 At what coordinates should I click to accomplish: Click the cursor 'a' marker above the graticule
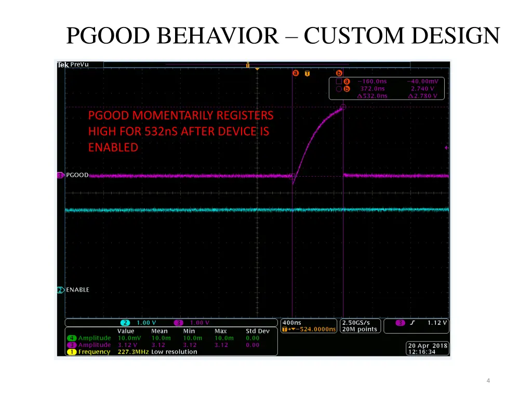coord(296,73)
